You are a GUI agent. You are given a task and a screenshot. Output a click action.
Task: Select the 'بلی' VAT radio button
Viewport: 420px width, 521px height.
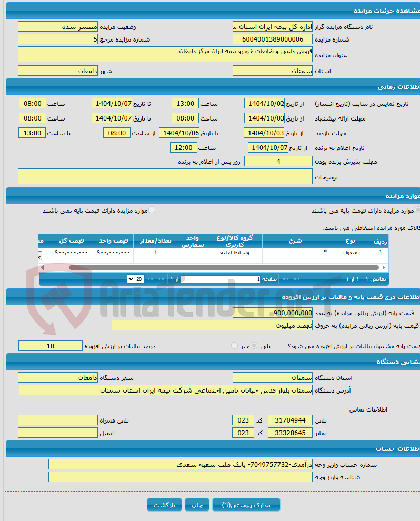254,346
